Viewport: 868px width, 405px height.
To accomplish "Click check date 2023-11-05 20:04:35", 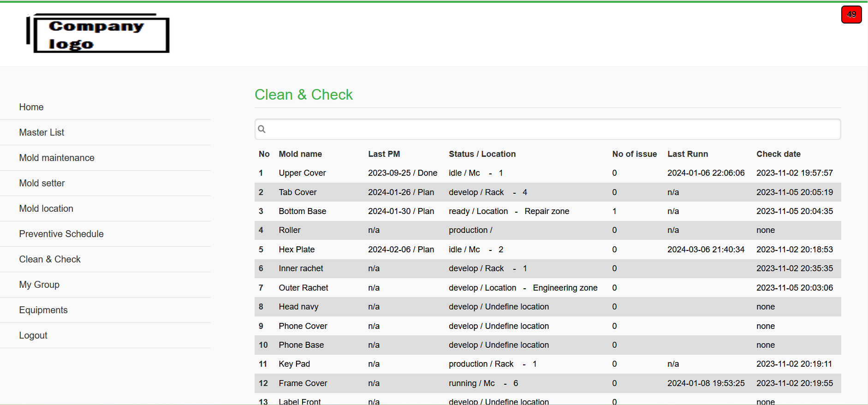I will tap(795, 211).
